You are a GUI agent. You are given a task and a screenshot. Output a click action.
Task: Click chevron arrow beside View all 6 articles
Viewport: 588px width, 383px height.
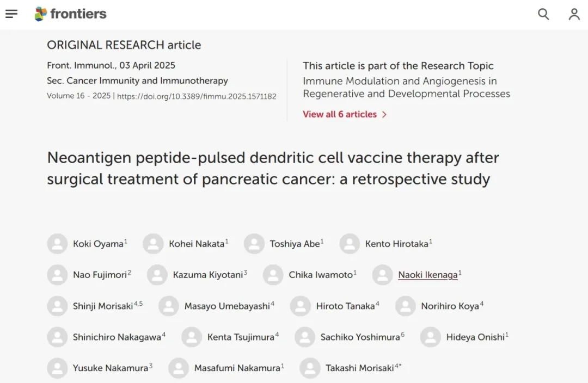click(x=384, y=114)
